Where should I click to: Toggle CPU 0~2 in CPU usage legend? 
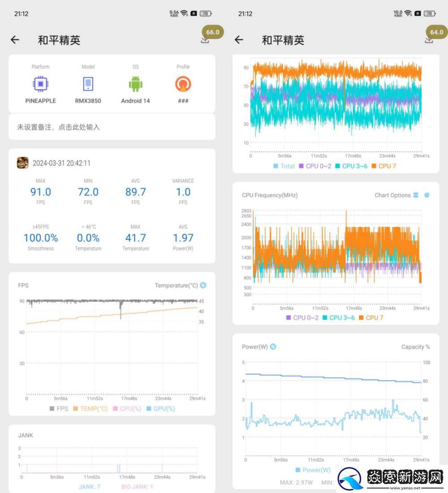tap(315, 166)
